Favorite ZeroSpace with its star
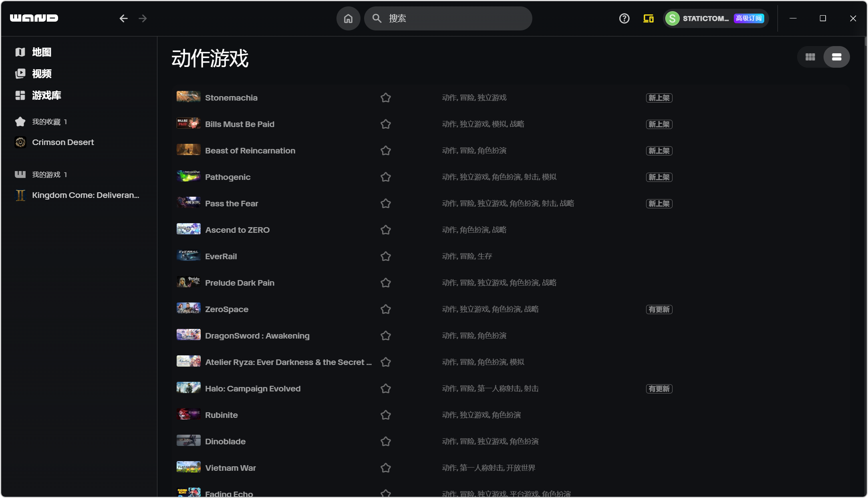The image size is (868, 498). coord(386,309)
